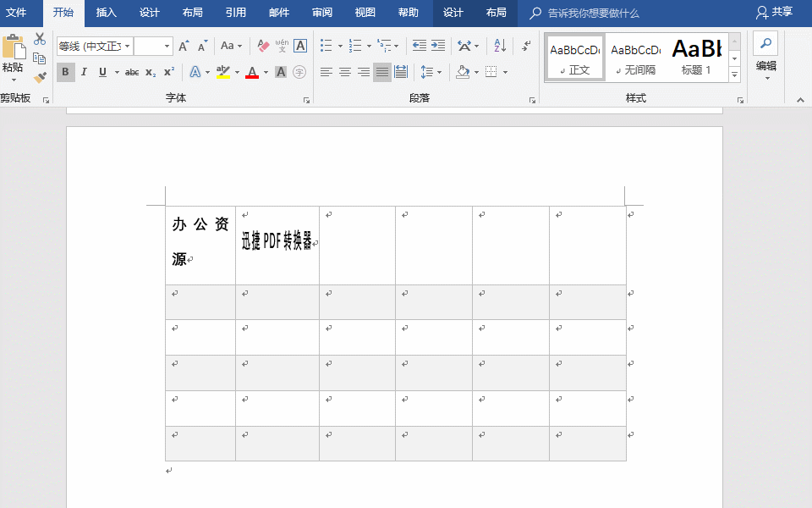Center align text

tap(345, 72)
